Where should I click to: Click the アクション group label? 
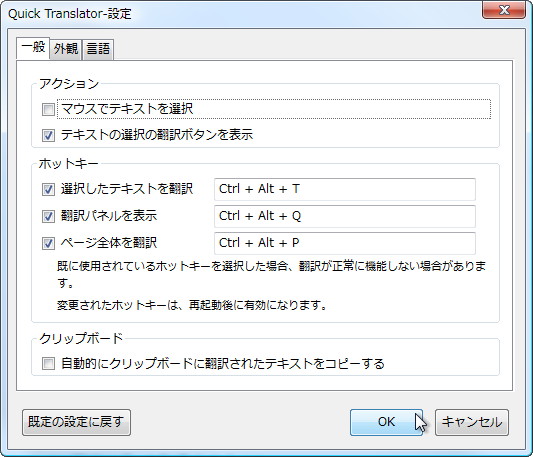(69, 84)
